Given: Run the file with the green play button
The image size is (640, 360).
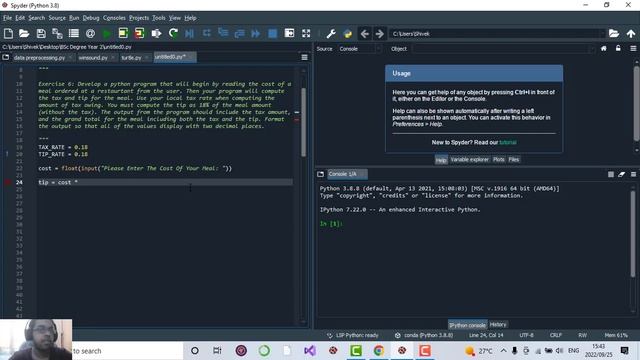Looking at the screenshot, I should coord(107,33).
